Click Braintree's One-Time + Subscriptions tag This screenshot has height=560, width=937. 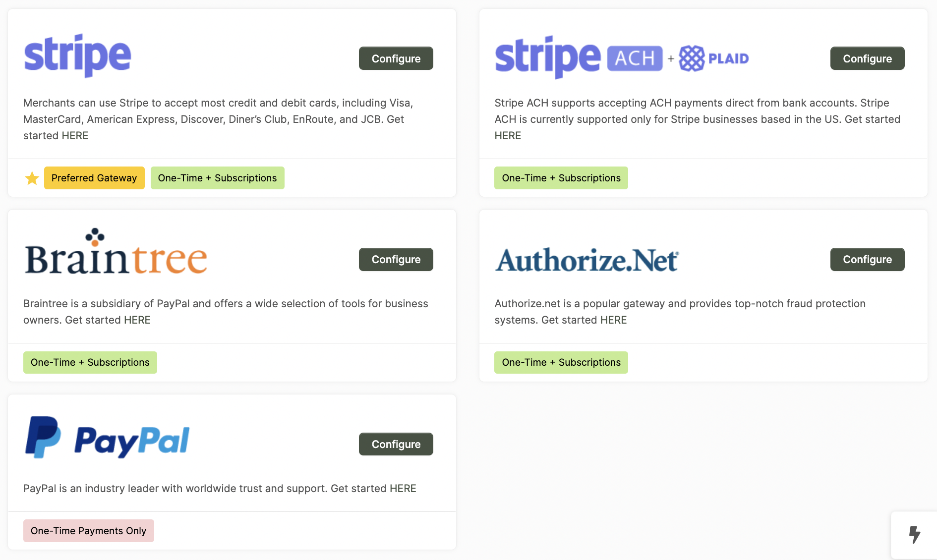click(90, 362)
